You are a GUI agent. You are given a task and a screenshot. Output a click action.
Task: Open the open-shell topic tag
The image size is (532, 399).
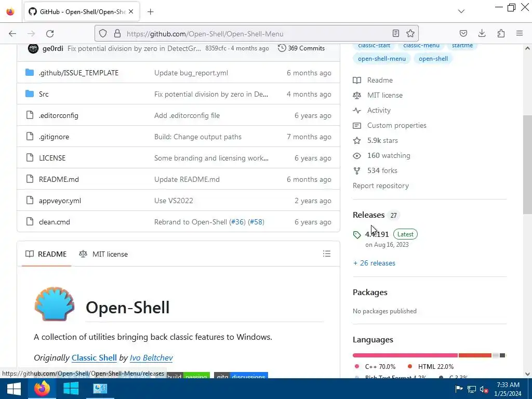(433, 59)
